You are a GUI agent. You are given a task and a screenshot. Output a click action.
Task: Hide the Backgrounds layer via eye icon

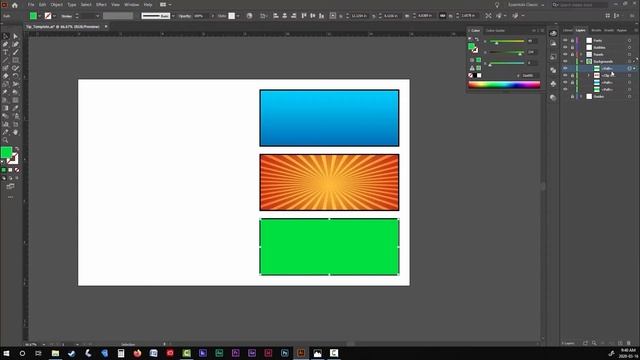pyautogui.click(x=565, y=61)
